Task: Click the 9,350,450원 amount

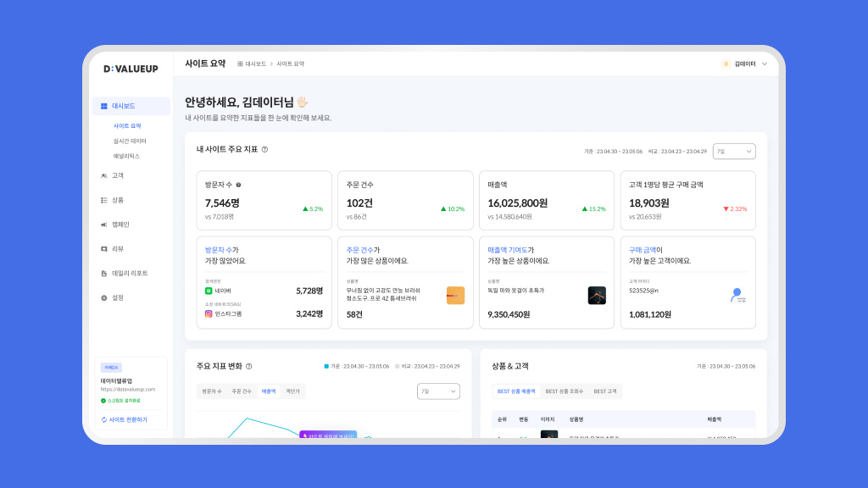Action: click(x=509, y=314)
